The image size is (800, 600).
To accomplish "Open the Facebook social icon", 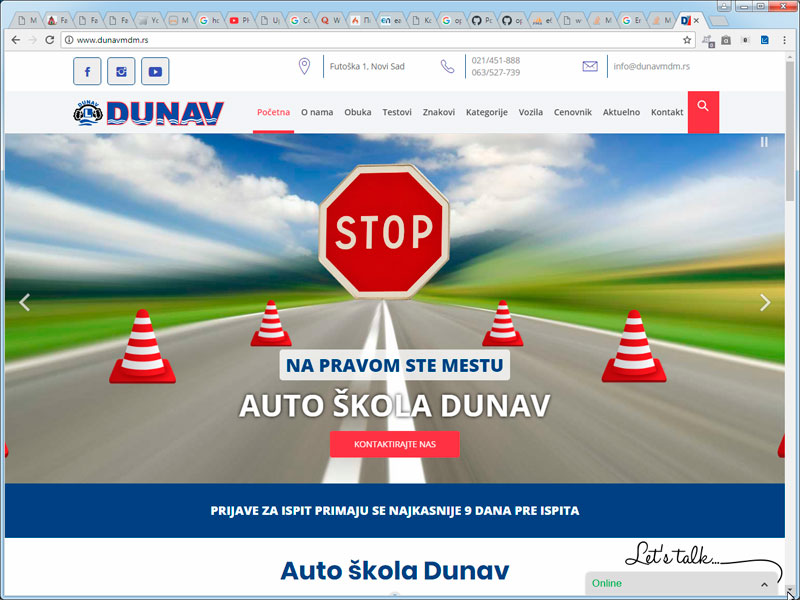I will [87, 71].
